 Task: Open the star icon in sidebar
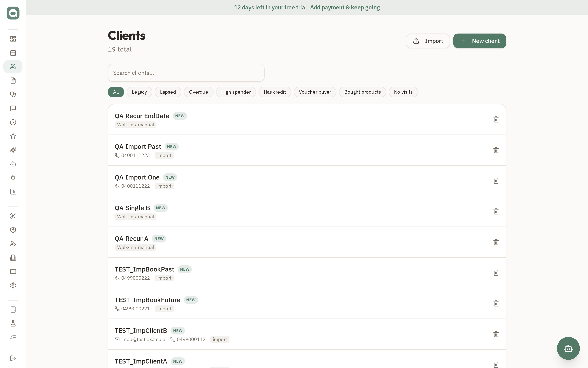[x=13, y=136]
